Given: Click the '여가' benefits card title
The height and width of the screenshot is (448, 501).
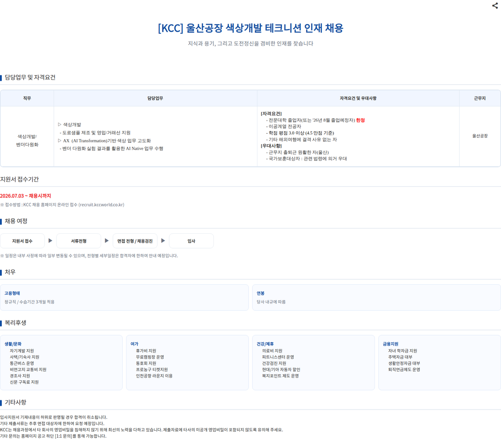Looking at the screenshot, I should pos(134,344).
